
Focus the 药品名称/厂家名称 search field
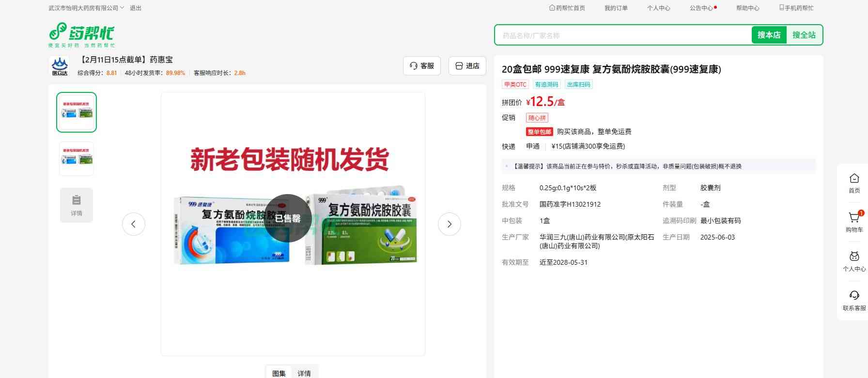(x=622, y=35)
